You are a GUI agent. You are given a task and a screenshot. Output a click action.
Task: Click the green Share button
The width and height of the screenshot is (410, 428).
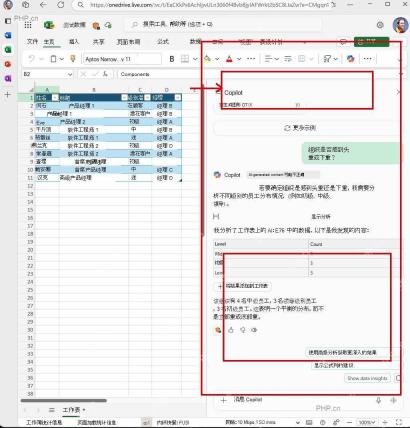pyautogui.click(x=371, y=42)
